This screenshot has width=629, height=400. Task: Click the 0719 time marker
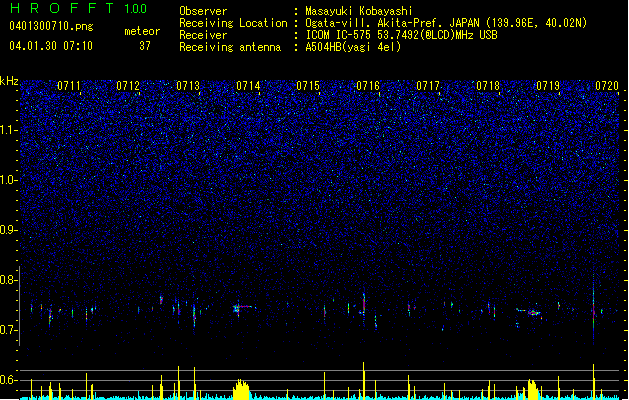[x=548, y=86]
